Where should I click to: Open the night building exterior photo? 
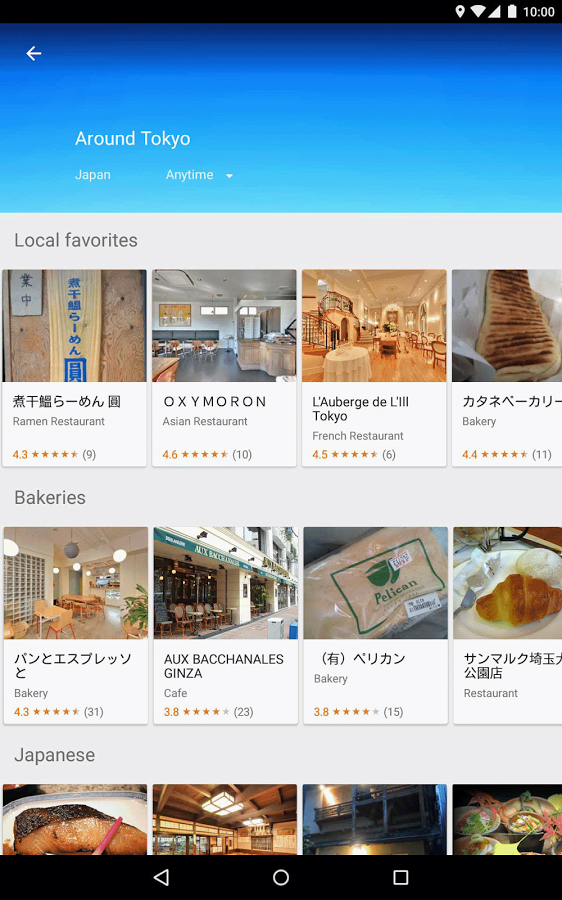point(375,820)
